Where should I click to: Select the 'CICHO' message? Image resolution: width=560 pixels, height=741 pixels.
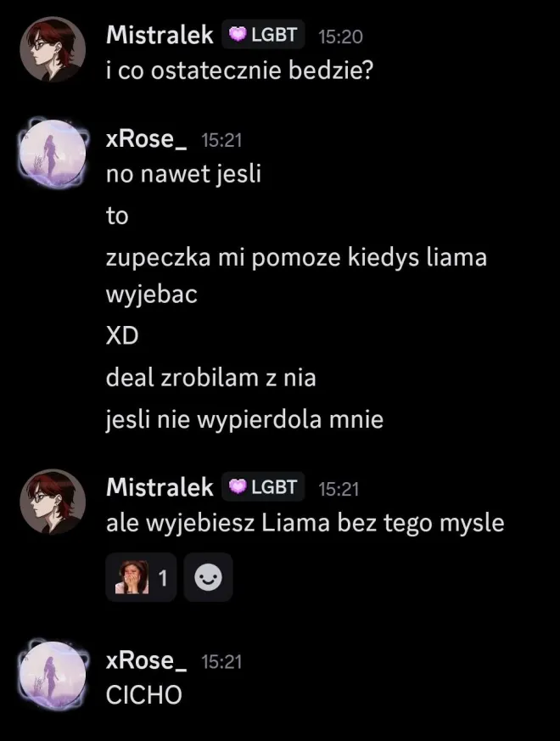click(144, 694)
